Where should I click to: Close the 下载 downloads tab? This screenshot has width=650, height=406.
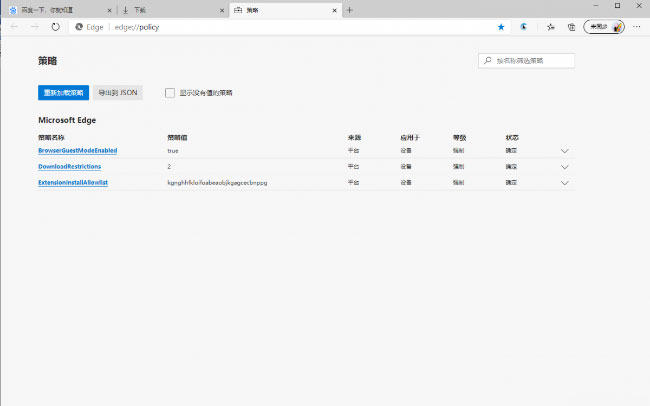pyautogui.click(x=222, y=10)
